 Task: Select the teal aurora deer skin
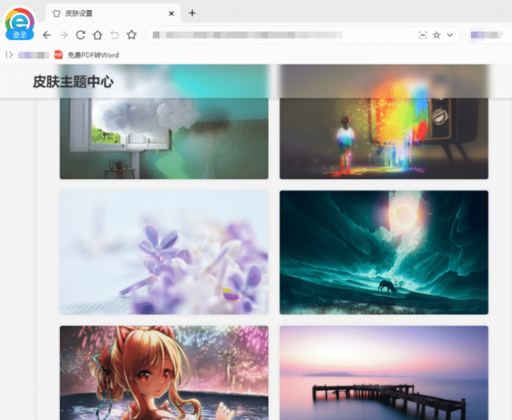384,252
